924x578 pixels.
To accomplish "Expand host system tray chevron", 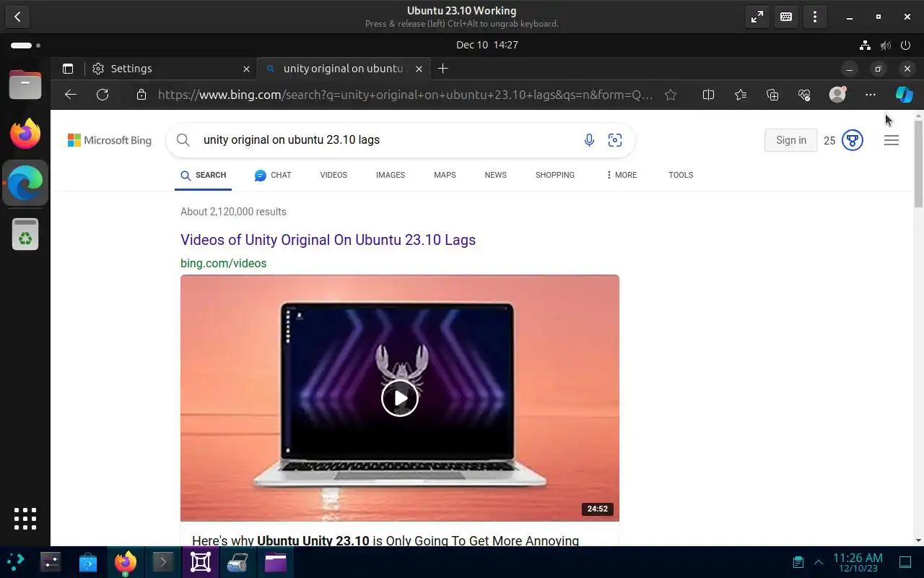I will click(x=819, y=562).
